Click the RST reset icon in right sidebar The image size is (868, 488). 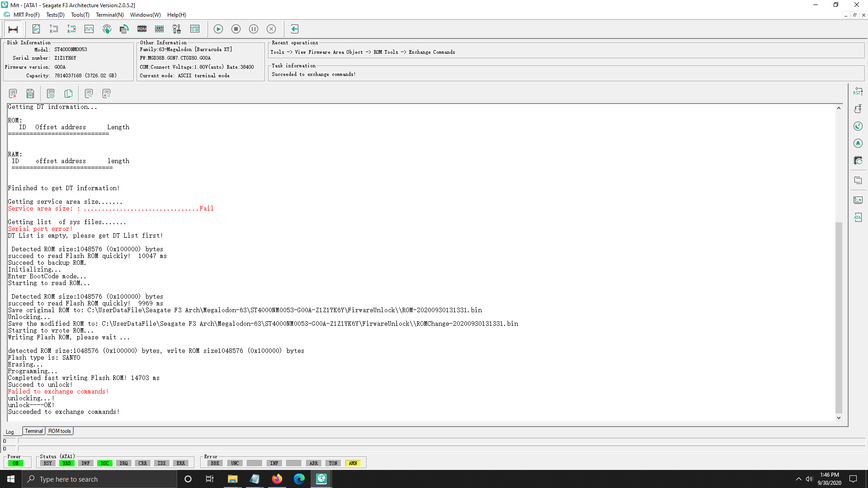[858, 92]
